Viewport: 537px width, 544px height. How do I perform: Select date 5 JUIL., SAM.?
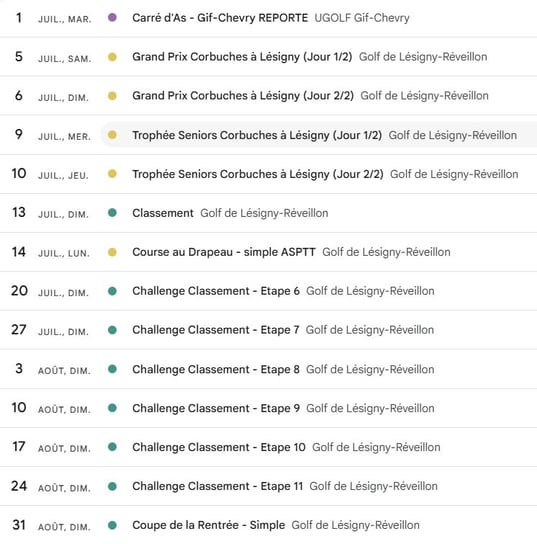click(53, 57)
